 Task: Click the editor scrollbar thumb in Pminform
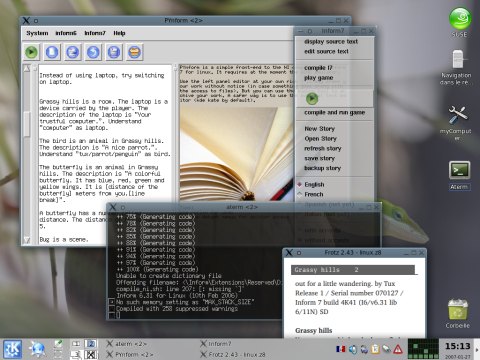[x=27, y=124]
